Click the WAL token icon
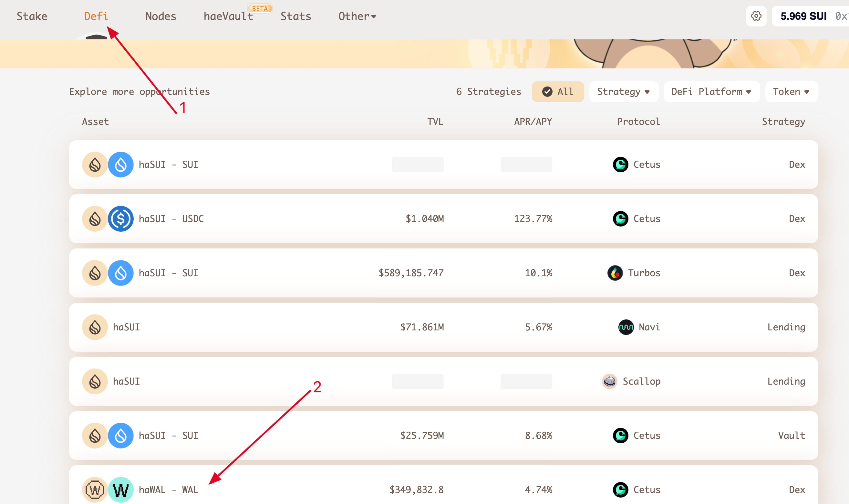The width and height of the screenshot is (849, 504). tap(121, 489)
